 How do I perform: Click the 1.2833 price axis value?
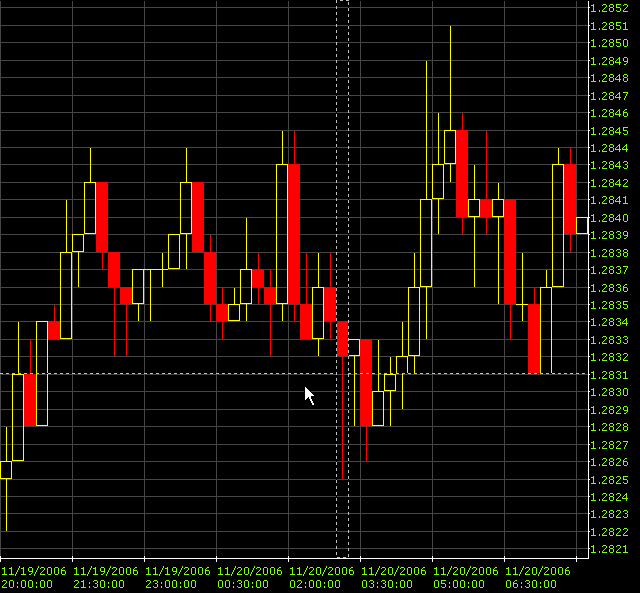click(x=609, y=340)
